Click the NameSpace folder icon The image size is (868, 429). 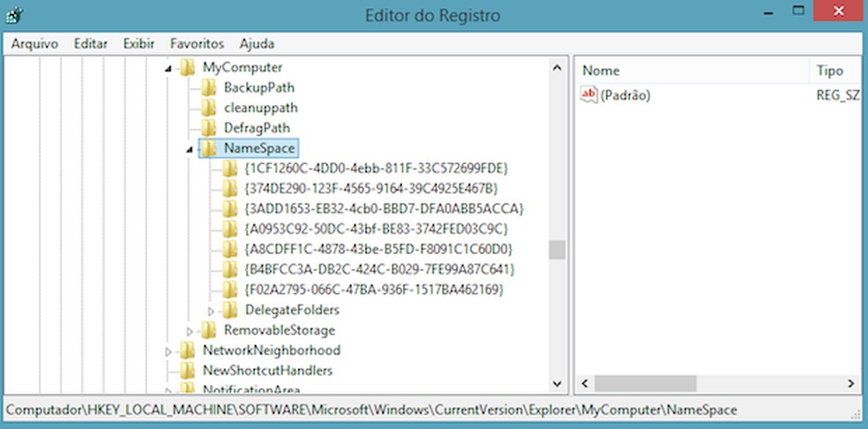[x=208, y=148]
